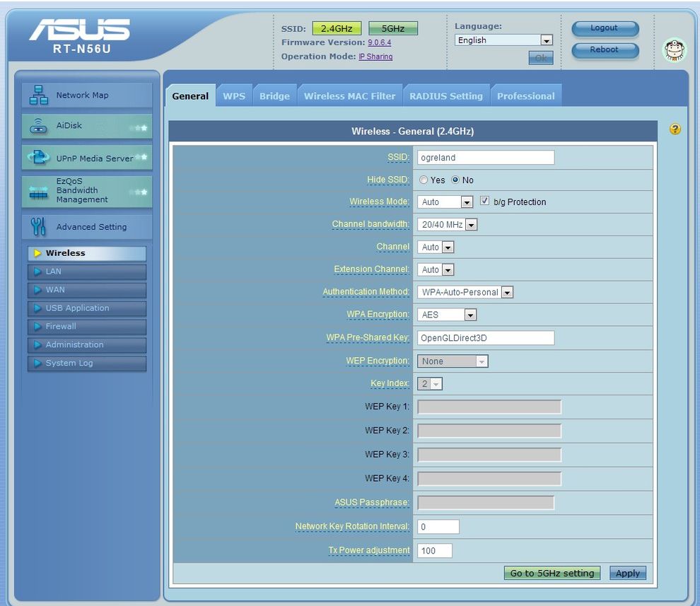Image resolution: width=700 pixels, height=606 pixels.
Task: Select Yes for Hide SSID
Action: click(424, 180)
